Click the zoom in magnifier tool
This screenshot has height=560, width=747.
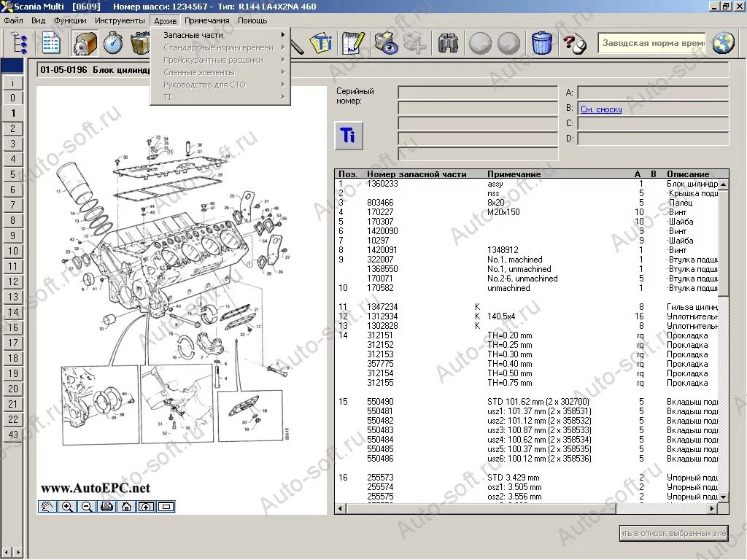[x=67, y=507]
